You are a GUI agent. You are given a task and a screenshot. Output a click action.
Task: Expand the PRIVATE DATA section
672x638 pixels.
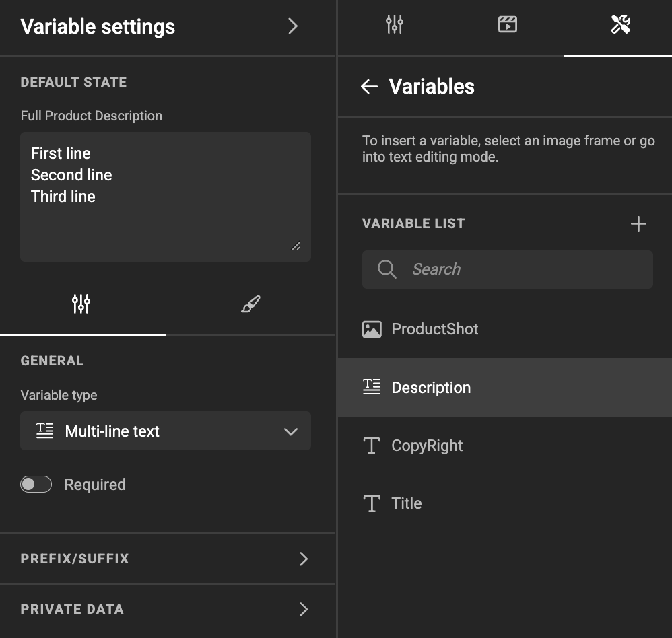tap(168, 609)
